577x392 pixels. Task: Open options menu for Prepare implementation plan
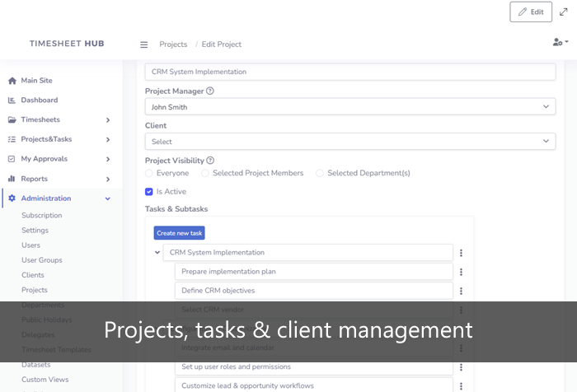461,272
